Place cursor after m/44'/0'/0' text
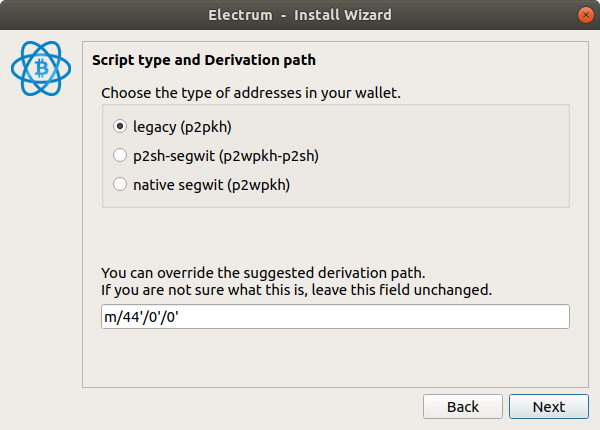The width and height of the screenshot is (600, 430). pos(180,317)
